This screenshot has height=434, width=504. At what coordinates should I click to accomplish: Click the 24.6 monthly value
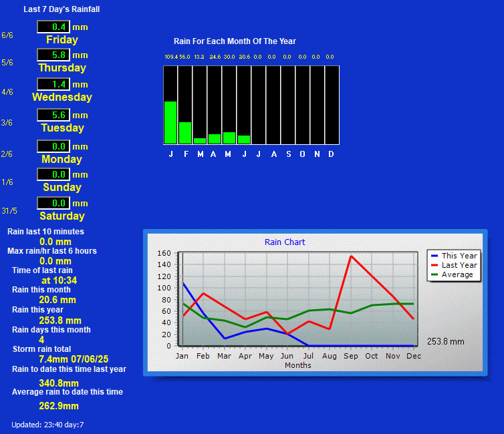215,57
